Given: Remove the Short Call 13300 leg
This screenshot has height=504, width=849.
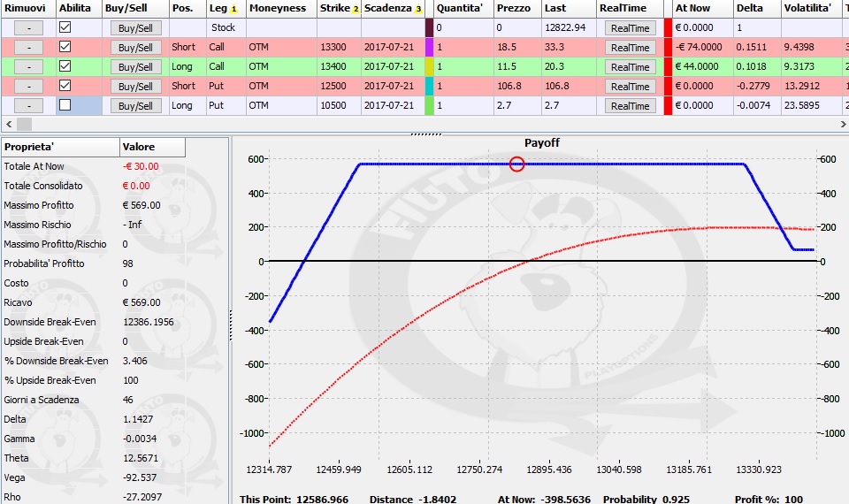Looking at the screenshot, I should [28, 48].
